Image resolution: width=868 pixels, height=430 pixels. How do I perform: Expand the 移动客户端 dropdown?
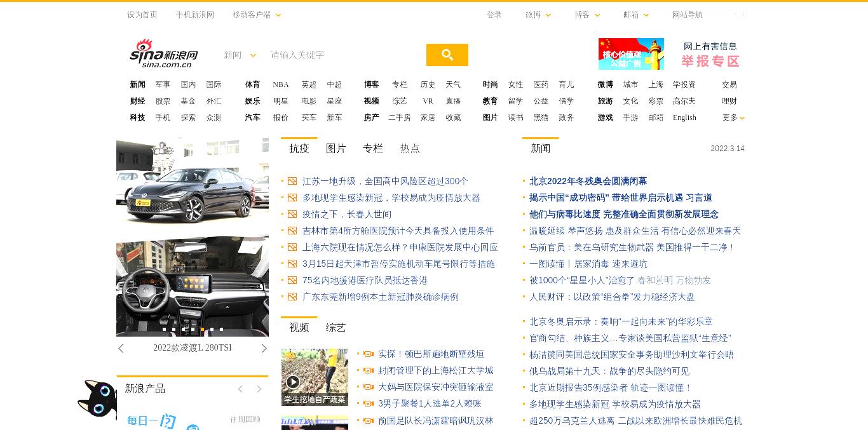(x=257, y=15)
